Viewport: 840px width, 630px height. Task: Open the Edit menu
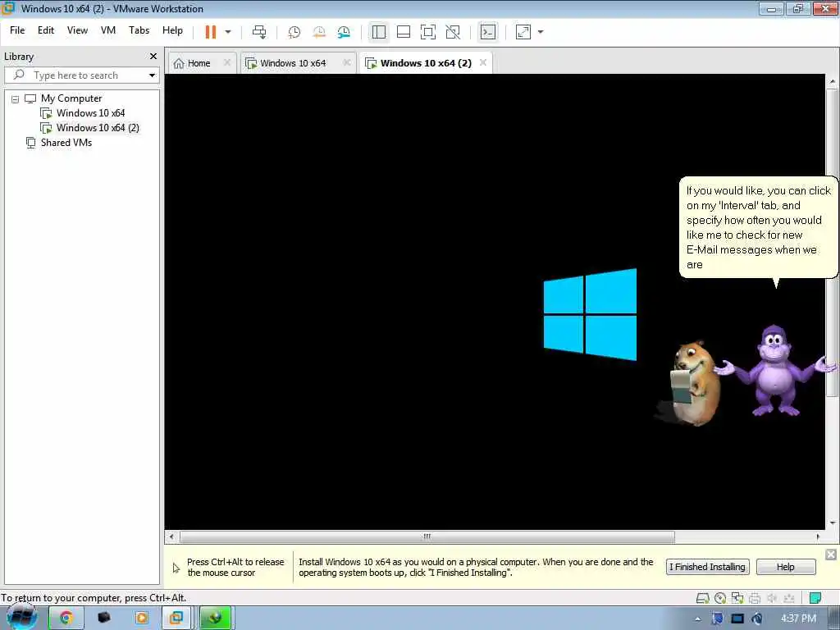(x=46, y=30)
